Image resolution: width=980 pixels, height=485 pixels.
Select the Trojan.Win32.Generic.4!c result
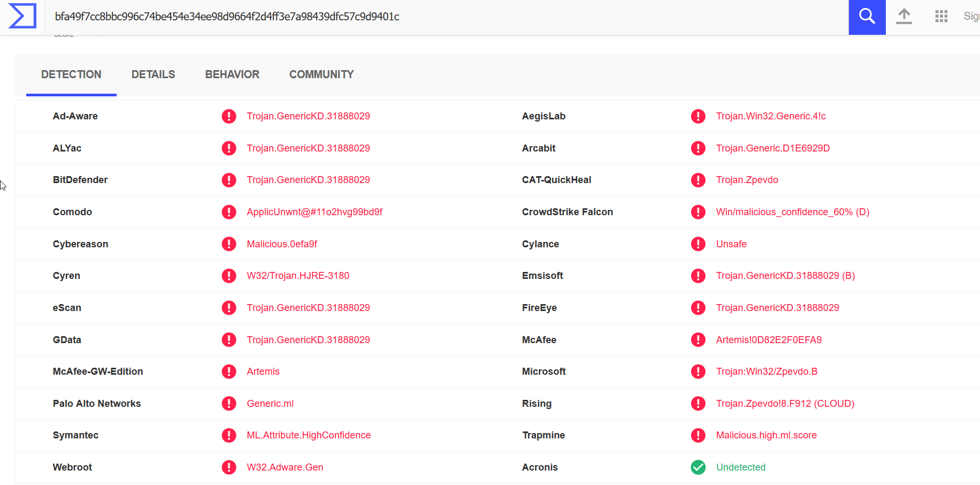[771, 116]
